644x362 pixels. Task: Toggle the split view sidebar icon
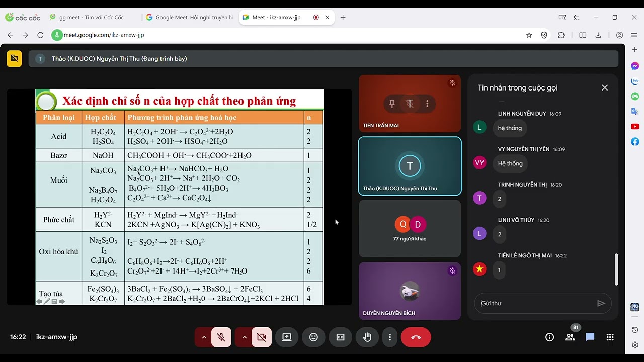pos(583,35)
